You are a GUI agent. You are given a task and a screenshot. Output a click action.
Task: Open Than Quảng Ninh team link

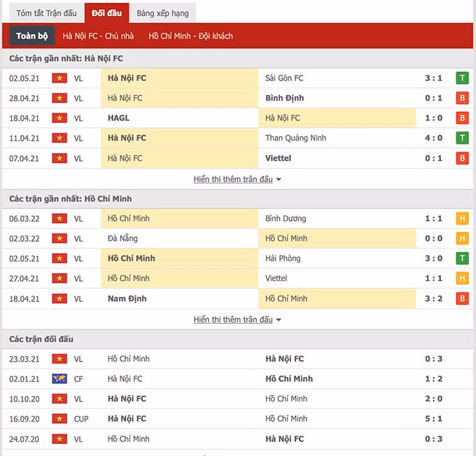coord(295,138)
